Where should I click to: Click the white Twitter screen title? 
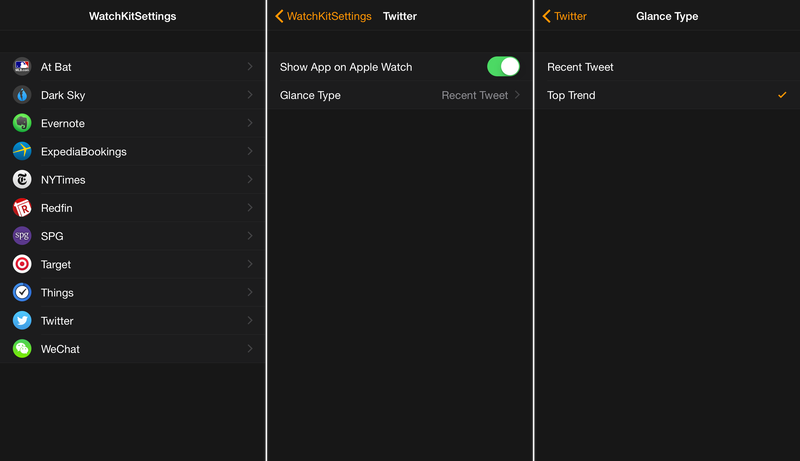point(400,16)
